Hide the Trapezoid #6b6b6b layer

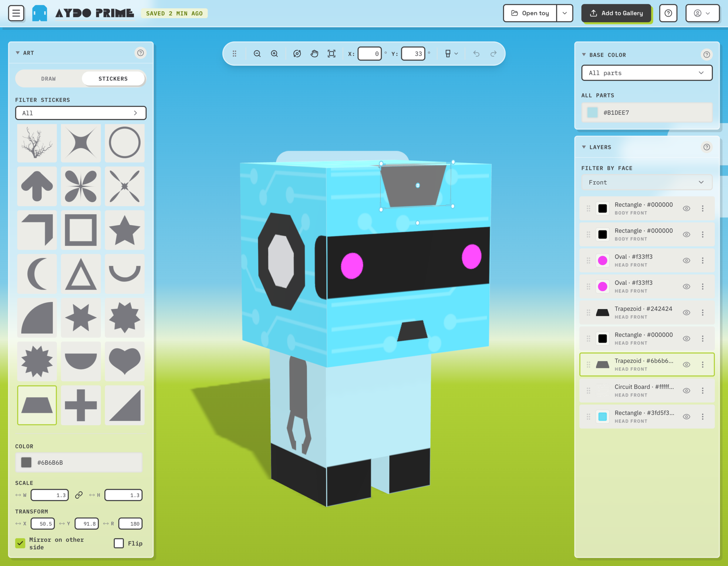point(686,365)
